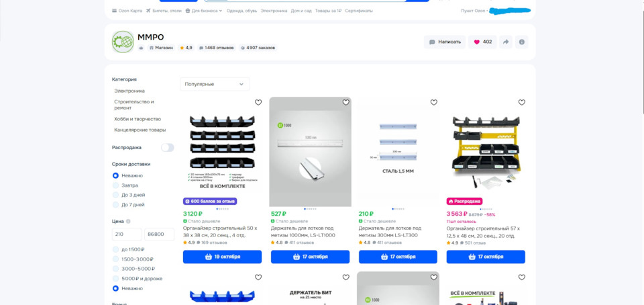Click the heart on the Держатель бит product
This screenshot has width=644, height=305.
pyautogui.click(x=346, y=277)
